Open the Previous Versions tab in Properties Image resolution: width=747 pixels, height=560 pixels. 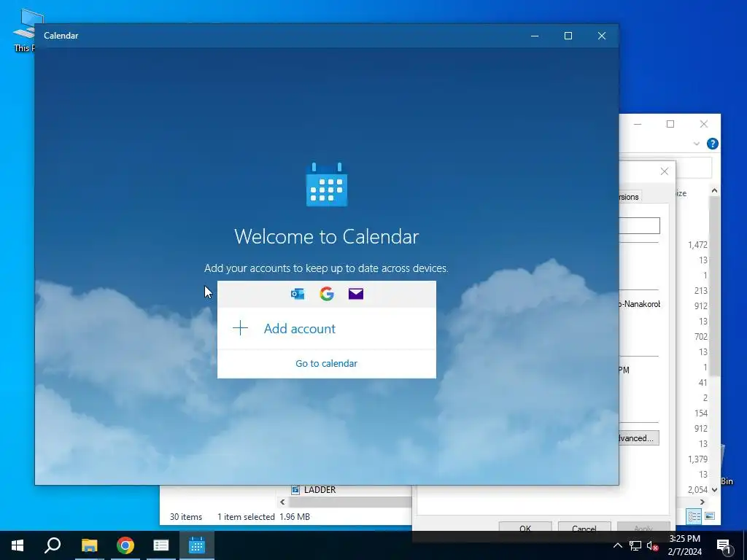point(629,197)
